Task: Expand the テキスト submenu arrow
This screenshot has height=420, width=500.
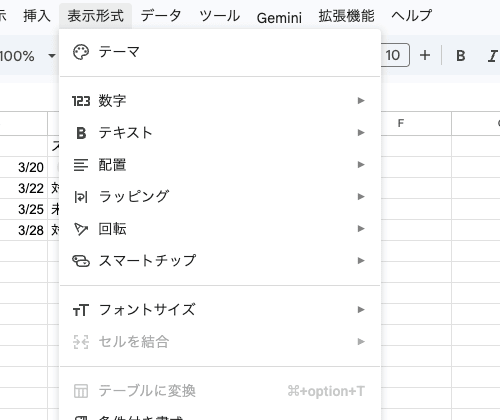Action: click(361, 133)
